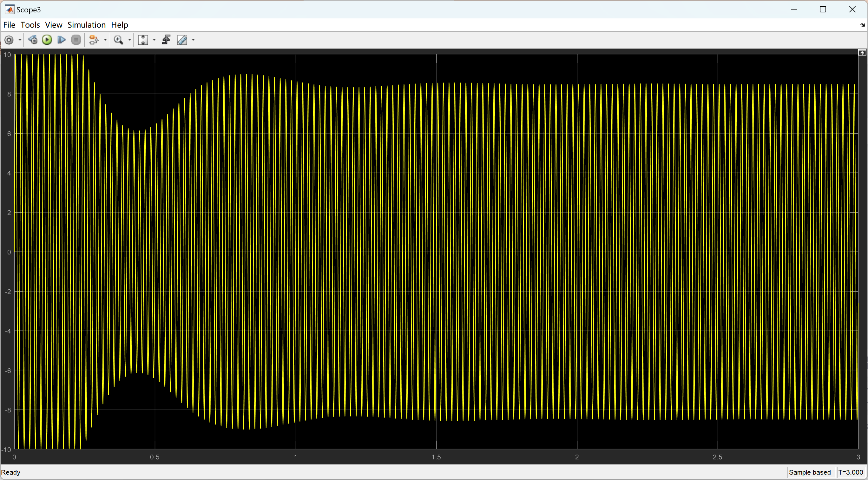
Task: Click the dock scope arrow beside menu bar
Action: pos(863,25)
